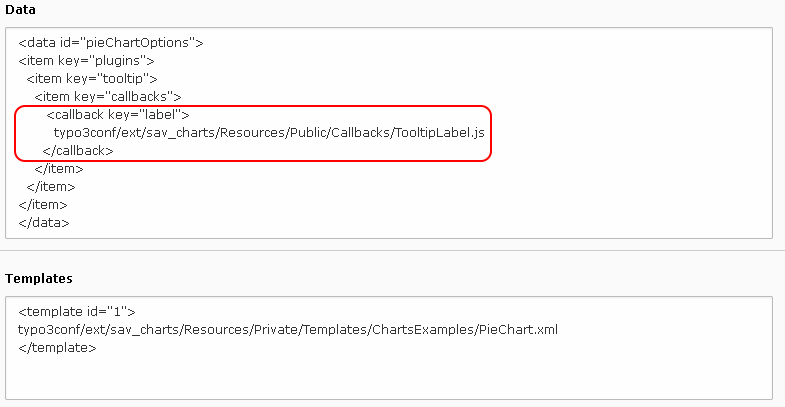Click the callback key="label" opening tag
The image size is (785, 407).
tap(118, 115)
